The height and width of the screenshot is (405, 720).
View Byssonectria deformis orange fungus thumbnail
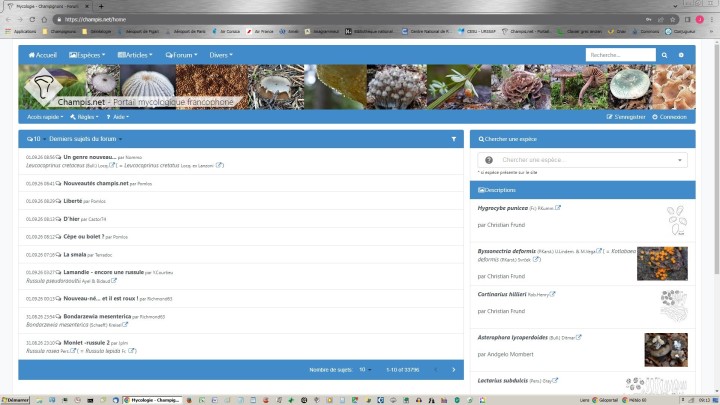(662, 264)
